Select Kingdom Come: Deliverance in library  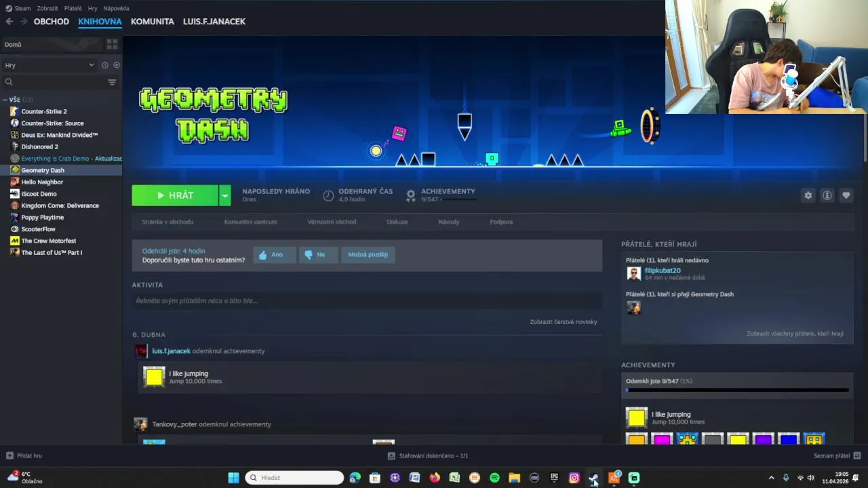tap(60, 205)
